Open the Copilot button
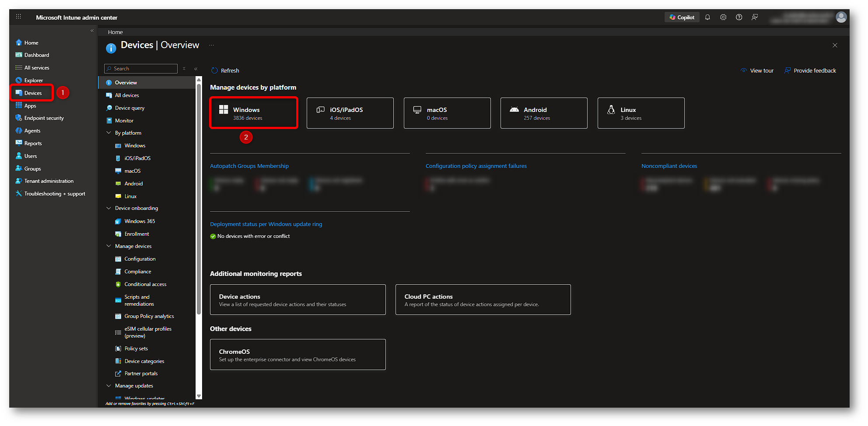 coord(682,17)
